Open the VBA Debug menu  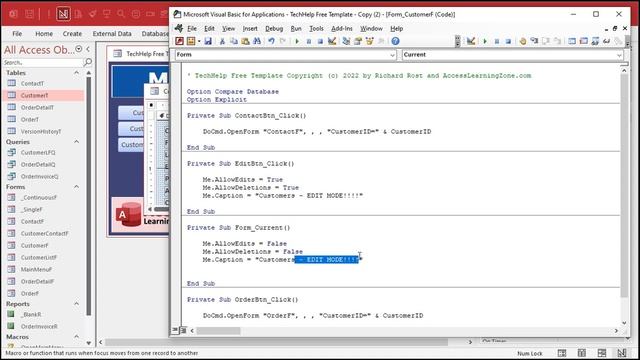(x=274, y=29)
